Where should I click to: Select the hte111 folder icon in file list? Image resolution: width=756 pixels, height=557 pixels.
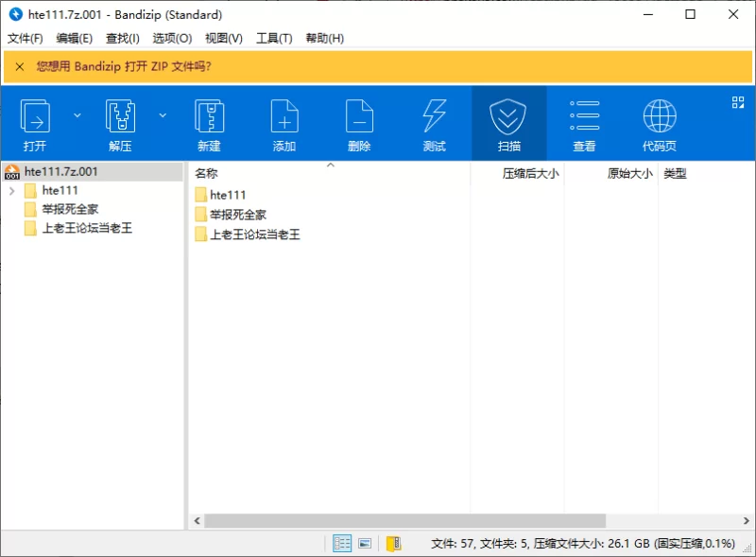tap(201, 195)
